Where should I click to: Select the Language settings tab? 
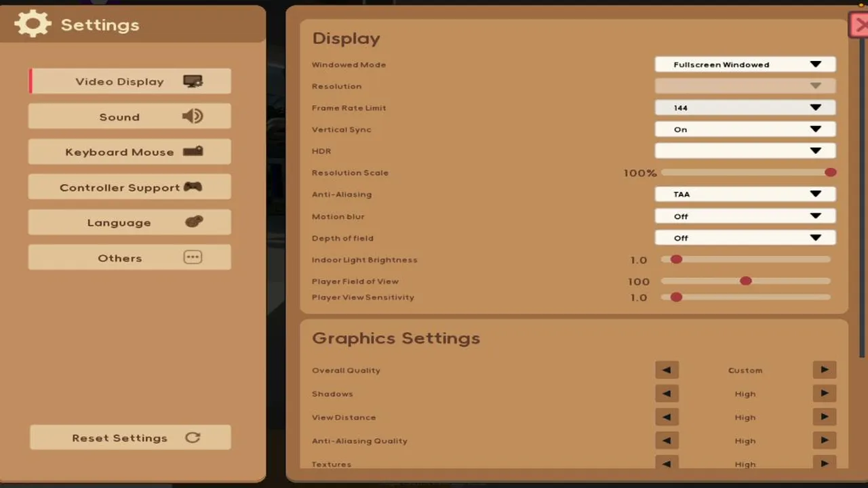(130, 222)
